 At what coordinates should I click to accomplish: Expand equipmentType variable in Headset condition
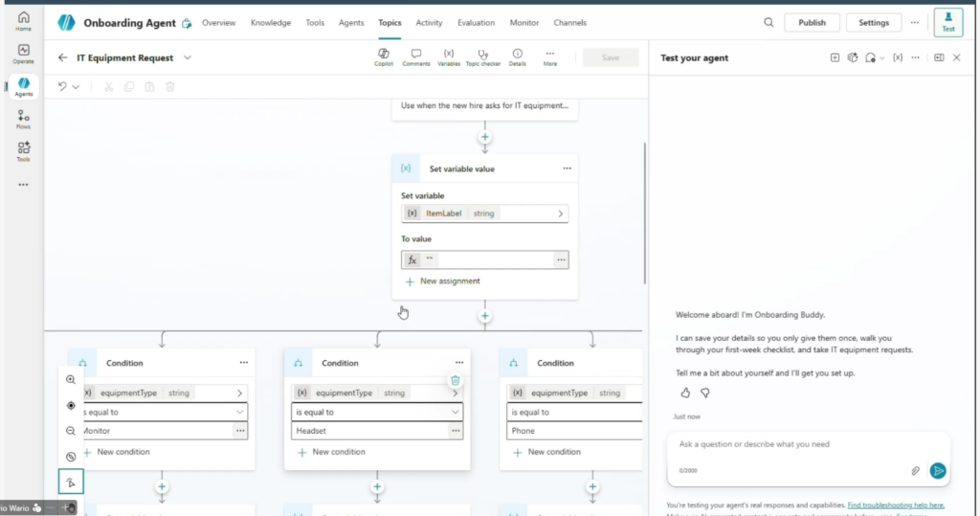455,393
